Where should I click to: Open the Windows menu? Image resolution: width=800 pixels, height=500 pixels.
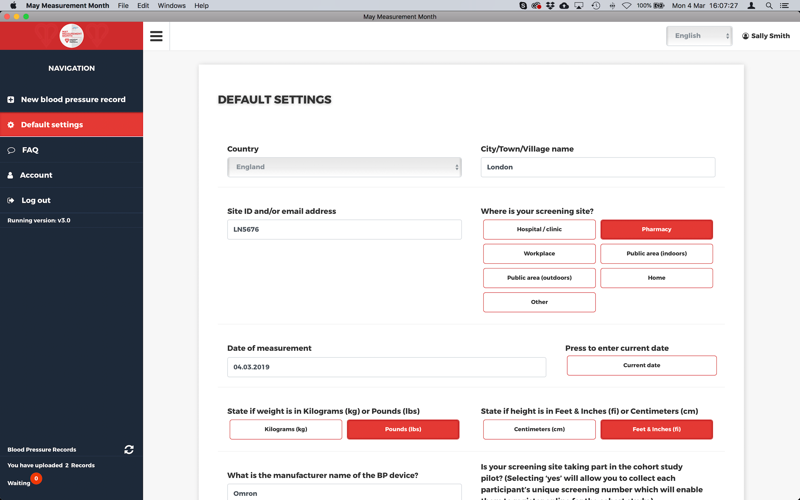[x=171, y=6]
